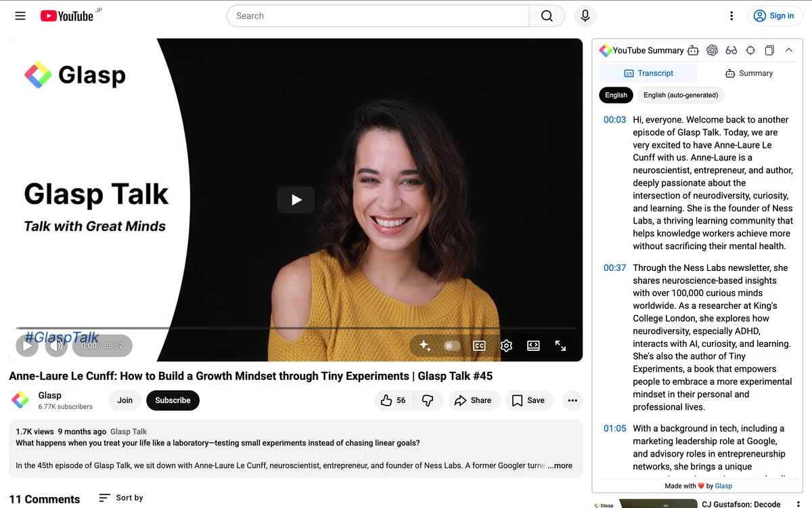Click the glasses reader icon in panel

pos(731,50)
